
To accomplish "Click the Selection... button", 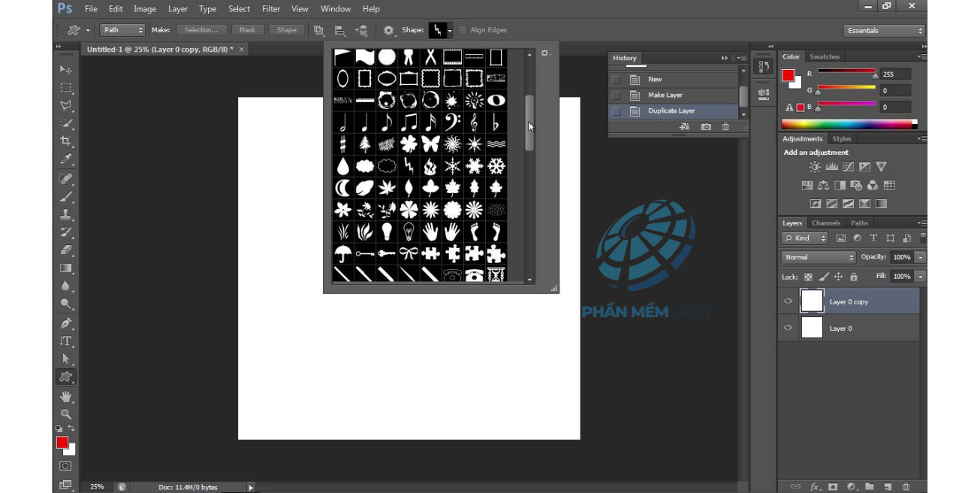I will click(x=201, y=30).
